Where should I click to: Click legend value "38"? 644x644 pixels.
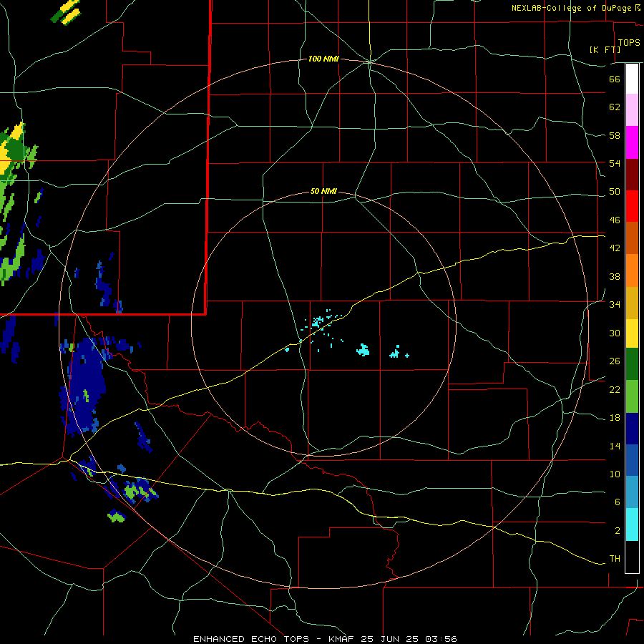pyautogui.click(x=615, y=276)
